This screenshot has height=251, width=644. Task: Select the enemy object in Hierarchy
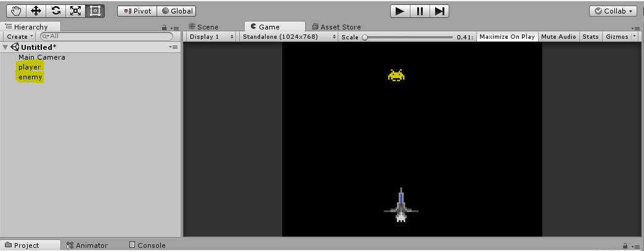pos(30,77)
